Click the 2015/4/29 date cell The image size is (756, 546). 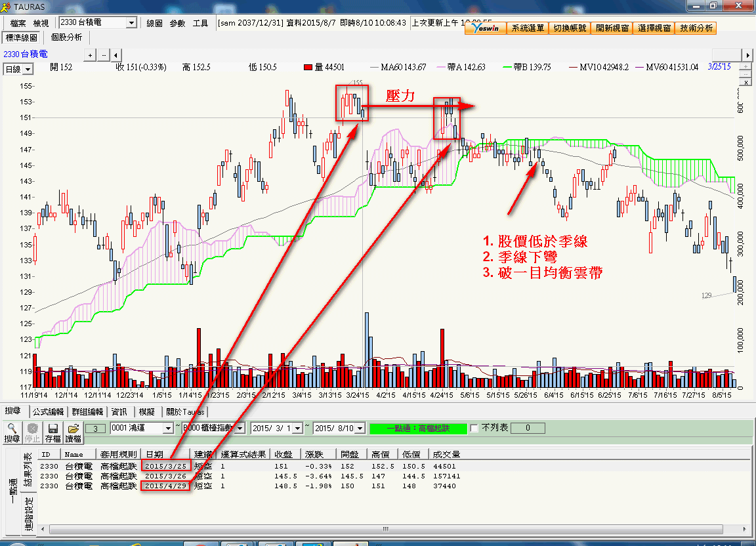pyautogui.click(x=166, y=486)
